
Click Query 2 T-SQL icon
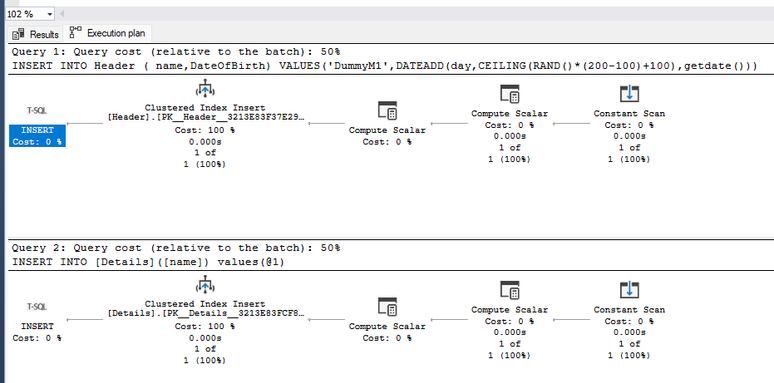[x=37, y=307]
